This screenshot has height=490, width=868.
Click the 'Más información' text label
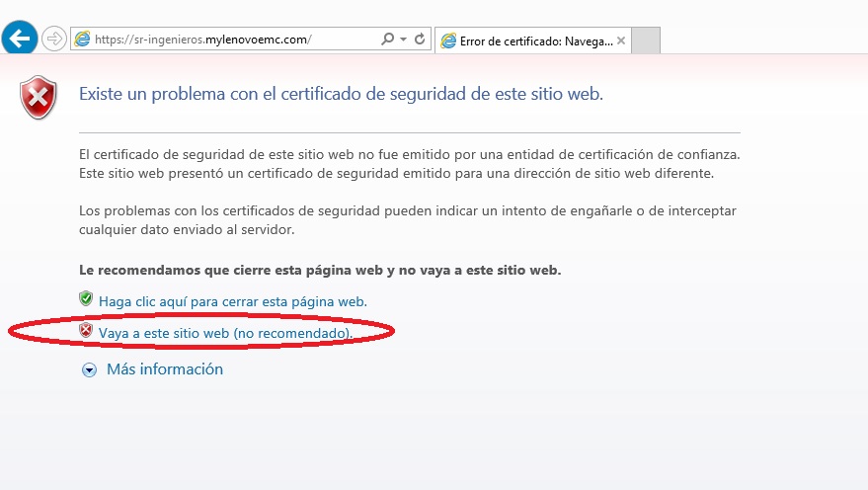[x=164, y=369]
